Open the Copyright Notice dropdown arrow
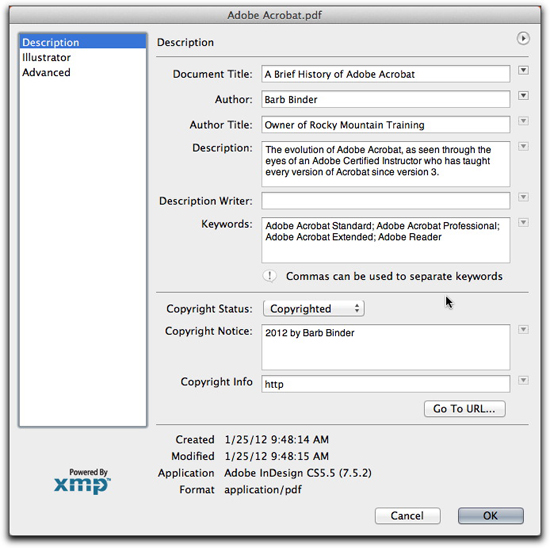 coord(523,329)
